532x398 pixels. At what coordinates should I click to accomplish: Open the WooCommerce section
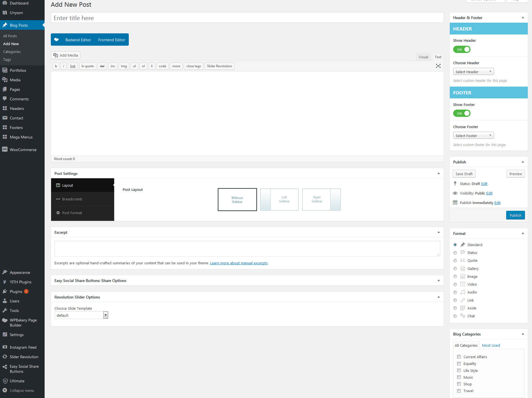click(x=23, y=149)
